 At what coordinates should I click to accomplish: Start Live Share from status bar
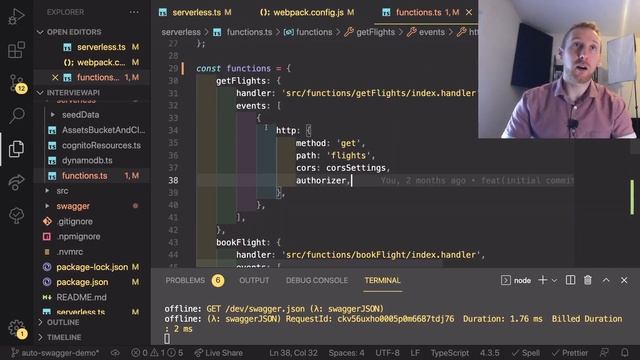coord(218,353)
